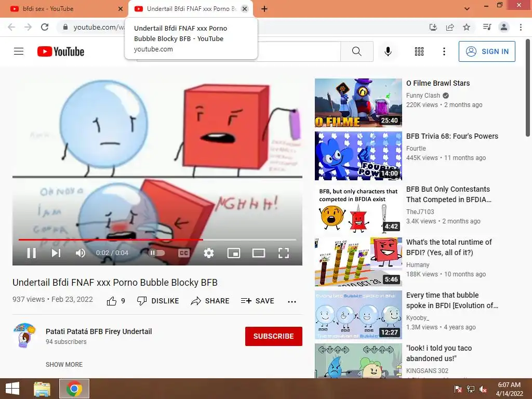Open "What's the total runtime of BFDI?"
Screen dimensions: 532x399
pos(449,247)
